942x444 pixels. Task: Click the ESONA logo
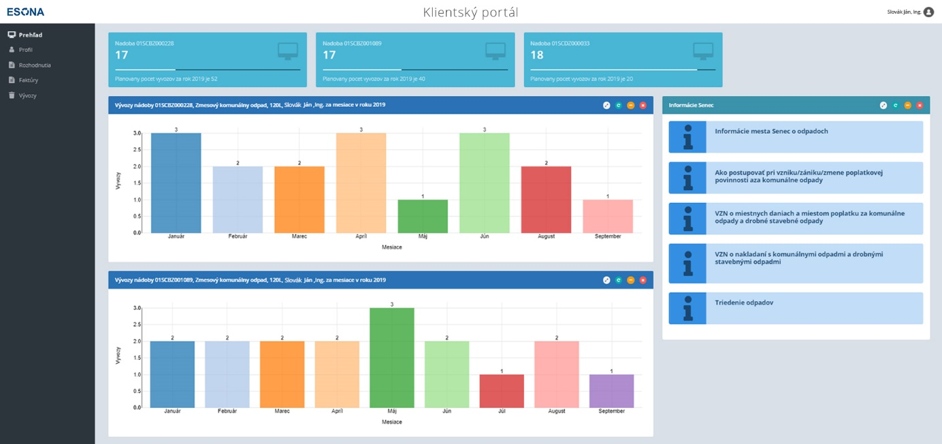tap(26, 11)
